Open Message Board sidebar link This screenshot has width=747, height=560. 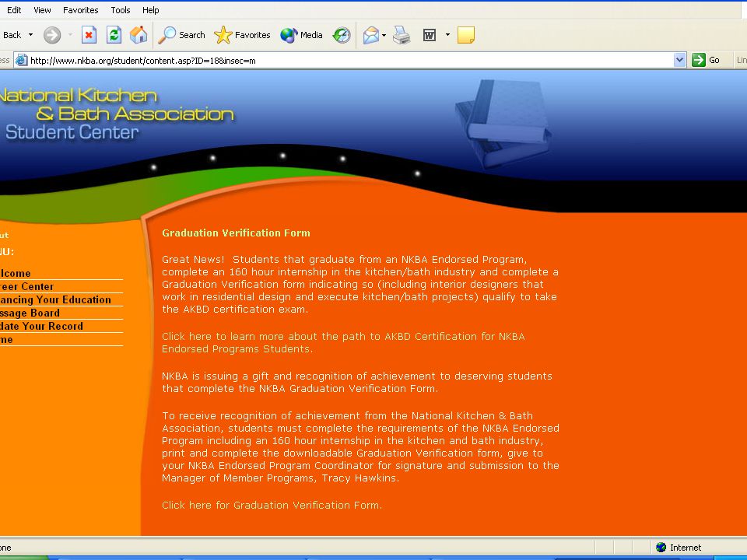pos(30,313)
